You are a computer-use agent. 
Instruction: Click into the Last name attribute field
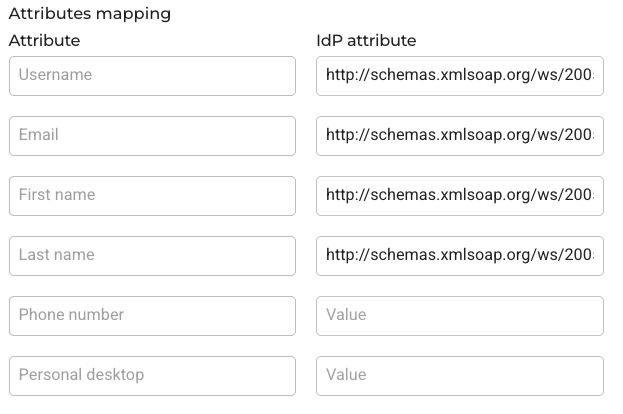point(152,256)
